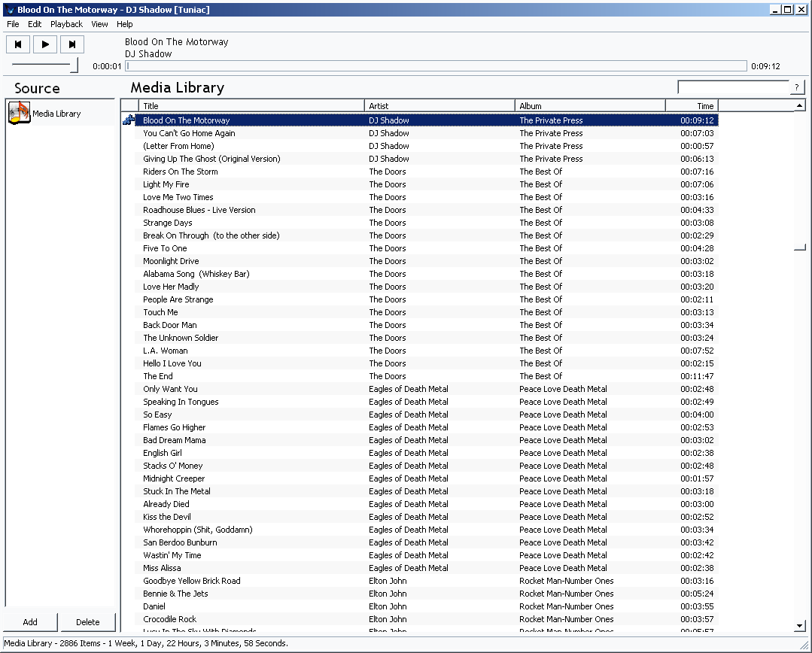Image resolution: width=812 pixels, height=653 pixels.
Task: Sort by the Title column header
Action: (x=251, y=105)
